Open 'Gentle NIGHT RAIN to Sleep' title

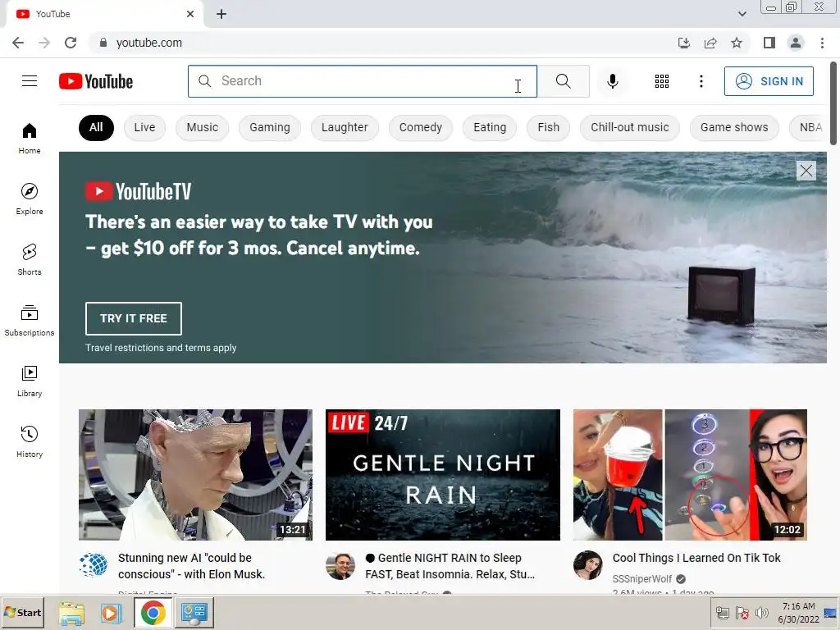pyautogui.click(x=450, y=566)
